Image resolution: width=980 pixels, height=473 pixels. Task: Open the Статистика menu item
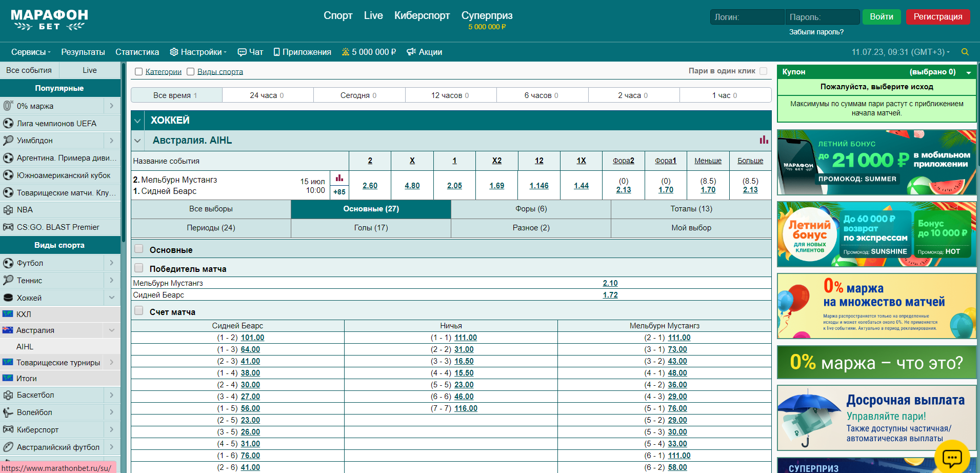pyautogui.click(x=137, y=52)
